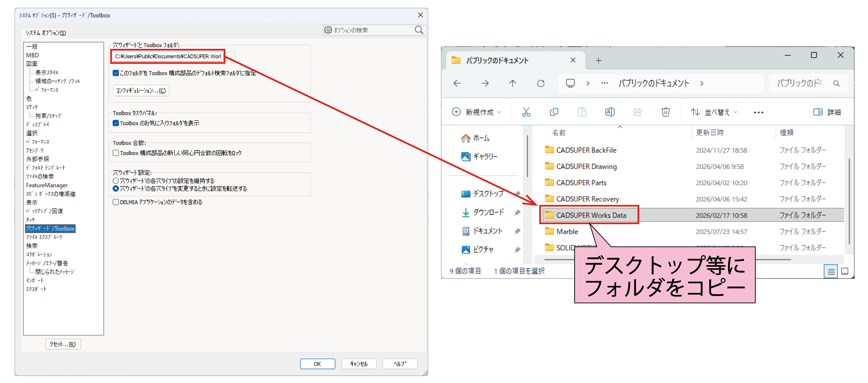Toggle Toolbox default search folder checkbox
Screen dimensions: 868x383
click(x=116, y=73)
